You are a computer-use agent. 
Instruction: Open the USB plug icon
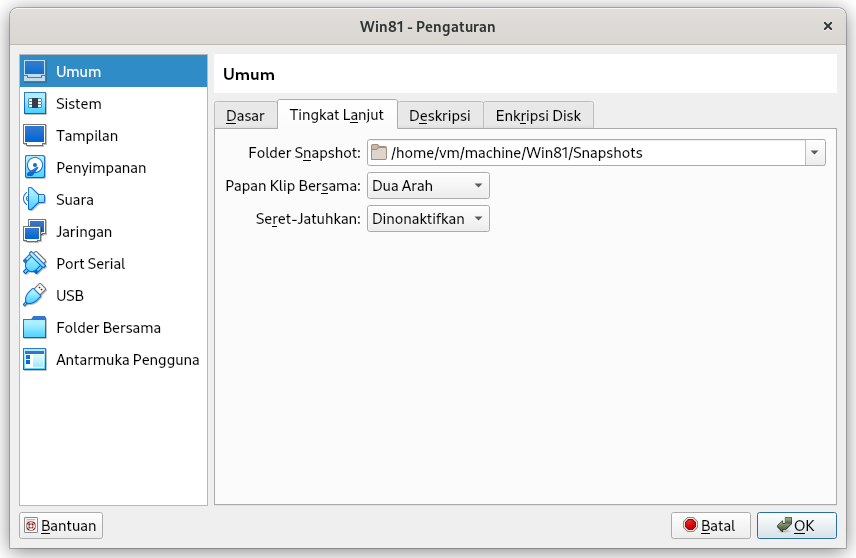[x=35, y=295]
